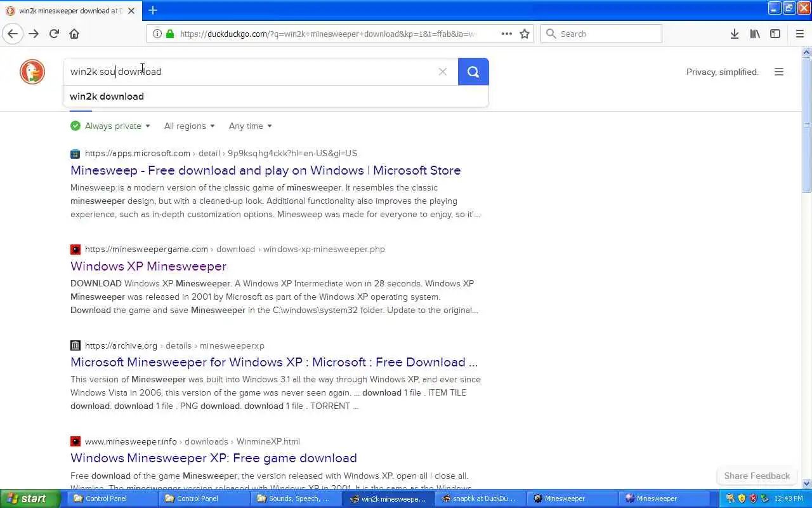
Task: Click the 12:43 PM system clock
Action: click(x=789, y=498)
